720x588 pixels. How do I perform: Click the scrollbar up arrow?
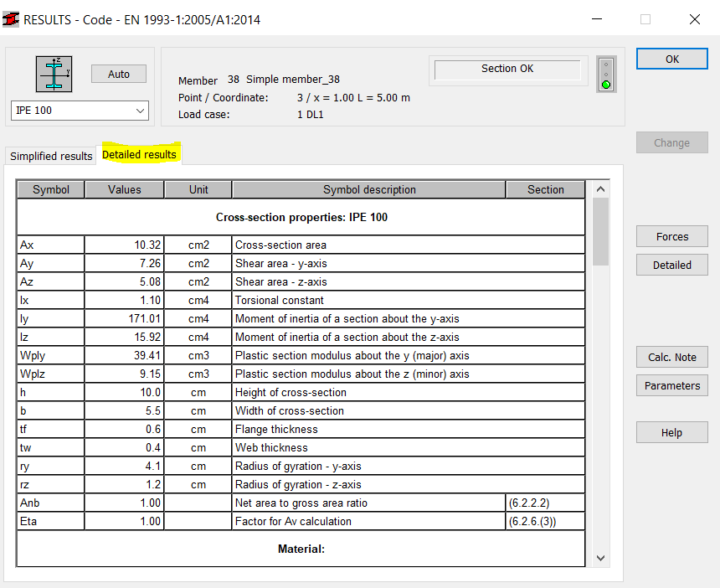[x=600, y=189]
